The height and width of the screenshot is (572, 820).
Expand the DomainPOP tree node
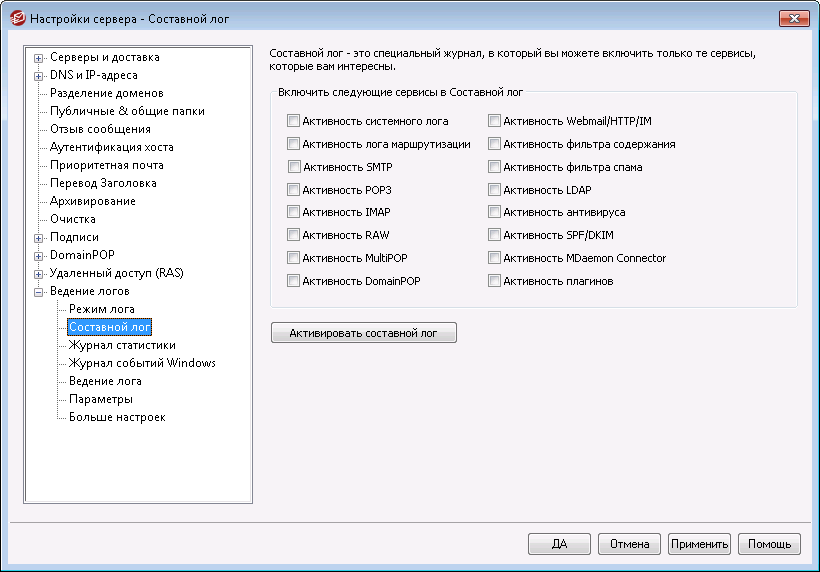coord(38,256)
